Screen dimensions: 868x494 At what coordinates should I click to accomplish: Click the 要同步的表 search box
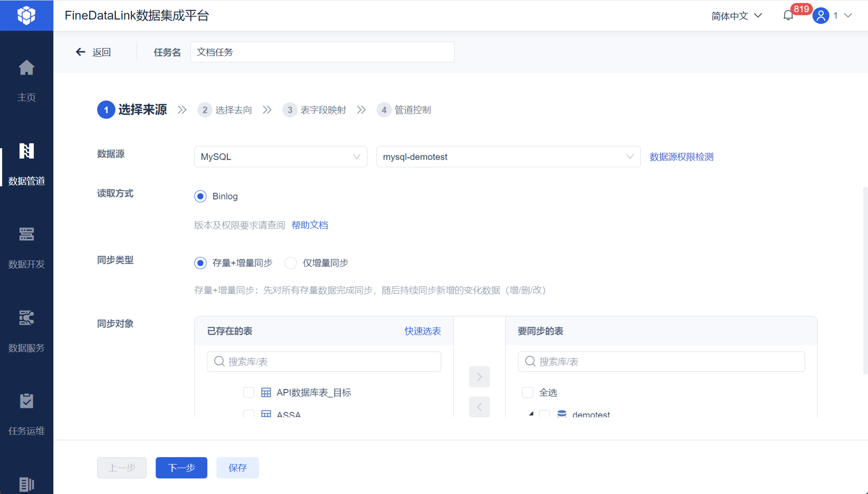[662, 361]
